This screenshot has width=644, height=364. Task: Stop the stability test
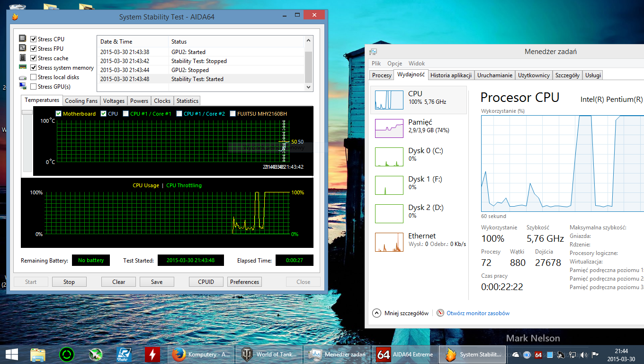coord(69,282)
